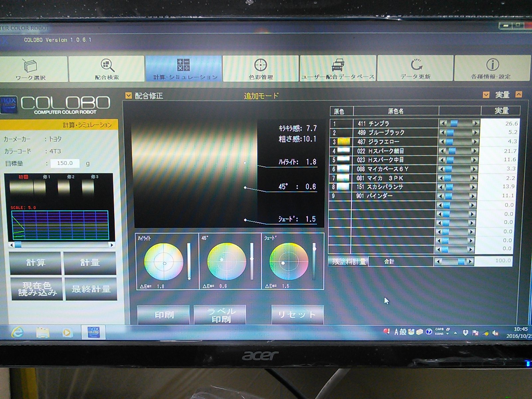Open the 色彩管理 color management tab
532x399 pixels.
261,69
